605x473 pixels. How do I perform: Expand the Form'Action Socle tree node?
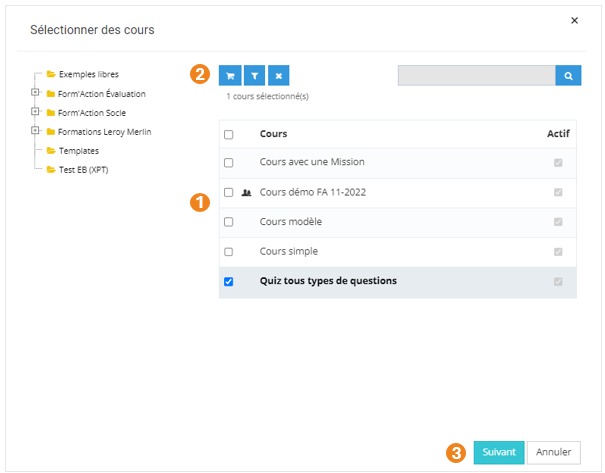[35, 112]
